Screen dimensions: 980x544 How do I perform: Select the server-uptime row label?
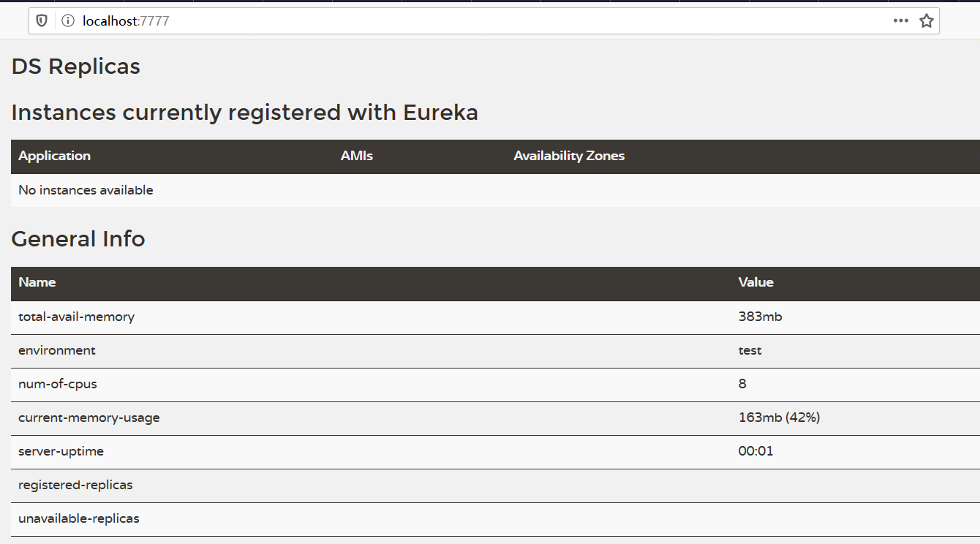coord(61,451)
